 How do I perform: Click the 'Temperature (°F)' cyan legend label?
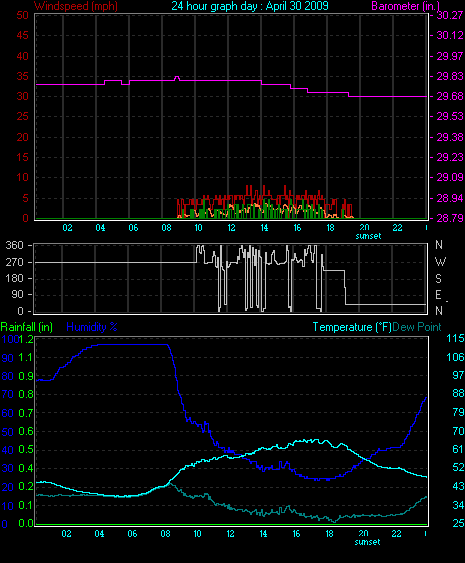[x=352, y=327]
